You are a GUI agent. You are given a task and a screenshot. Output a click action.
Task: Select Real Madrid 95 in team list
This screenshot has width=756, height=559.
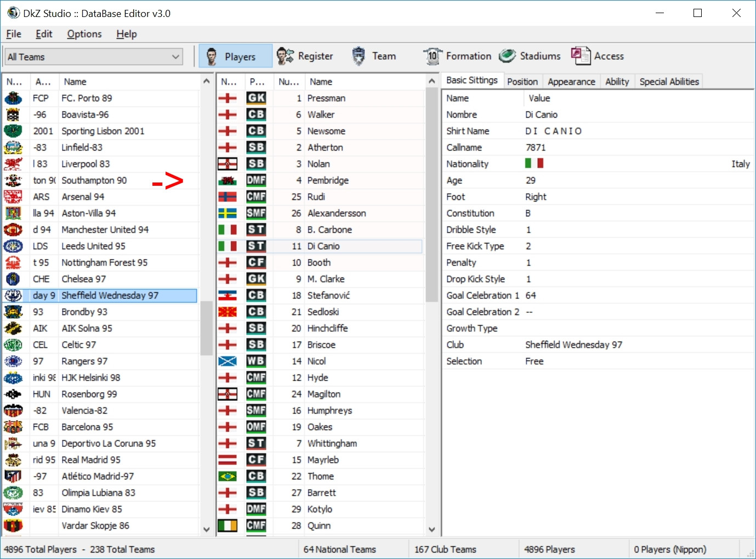coord(100,460)
